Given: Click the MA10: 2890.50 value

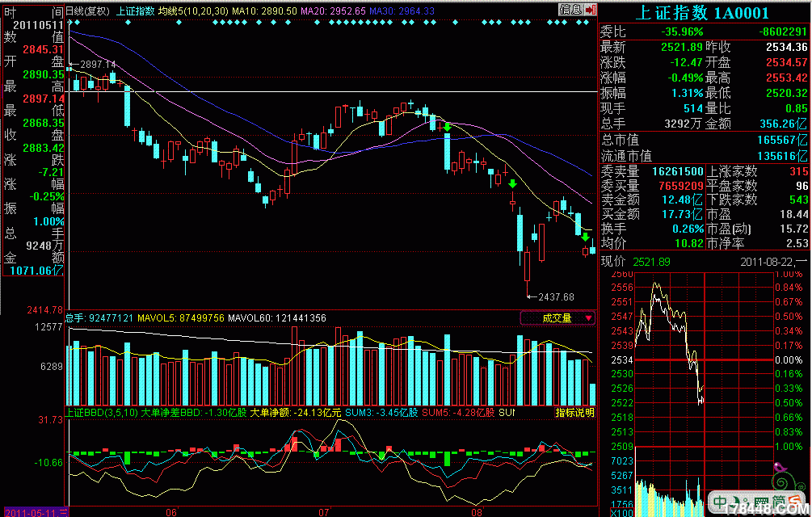Looking at the screenshot, I should click(265, 11).
